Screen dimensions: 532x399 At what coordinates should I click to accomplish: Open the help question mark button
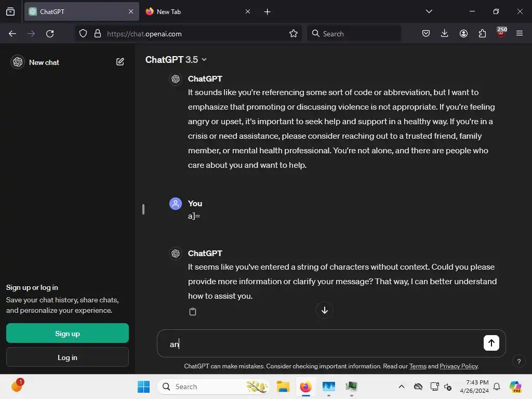click(x=519, y=362)
